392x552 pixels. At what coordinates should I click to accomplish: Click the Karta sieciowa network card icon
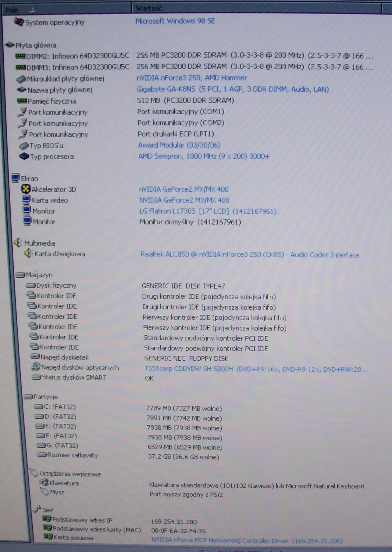48,537
